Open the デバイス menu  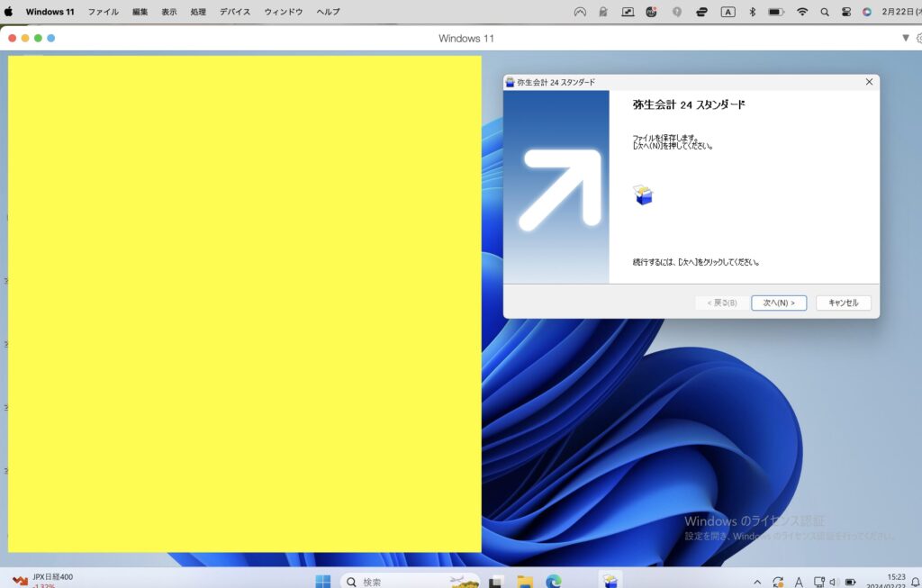235,11
